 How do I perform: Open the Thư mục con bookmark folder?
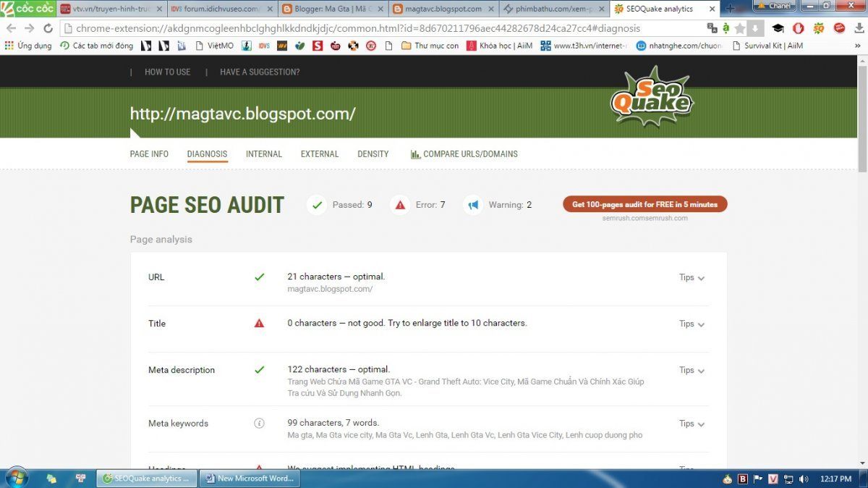[x=430, y=46]
